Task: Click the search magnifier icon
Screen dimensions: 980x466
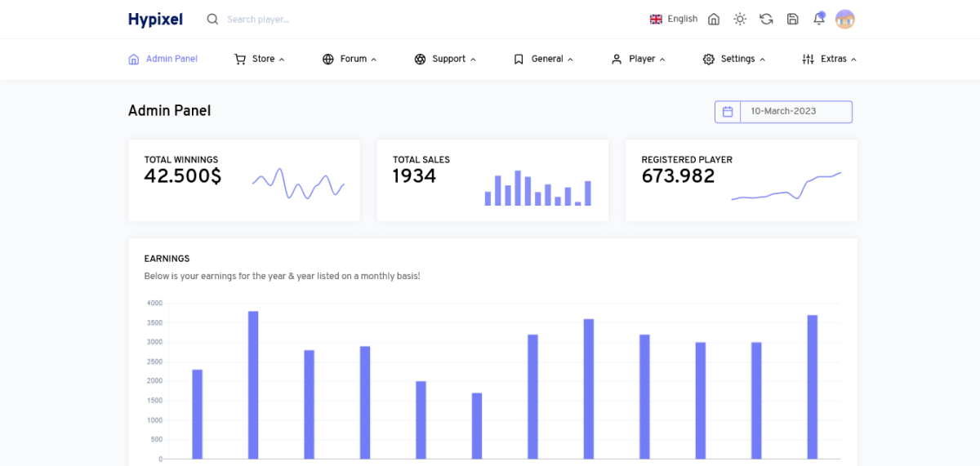Action: pos(212,19)
